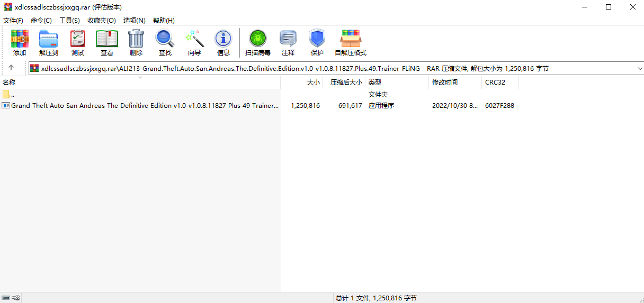Select the trainer application file icon
The width and height of the screenshot is (644, 303).
tap(6, 105)
